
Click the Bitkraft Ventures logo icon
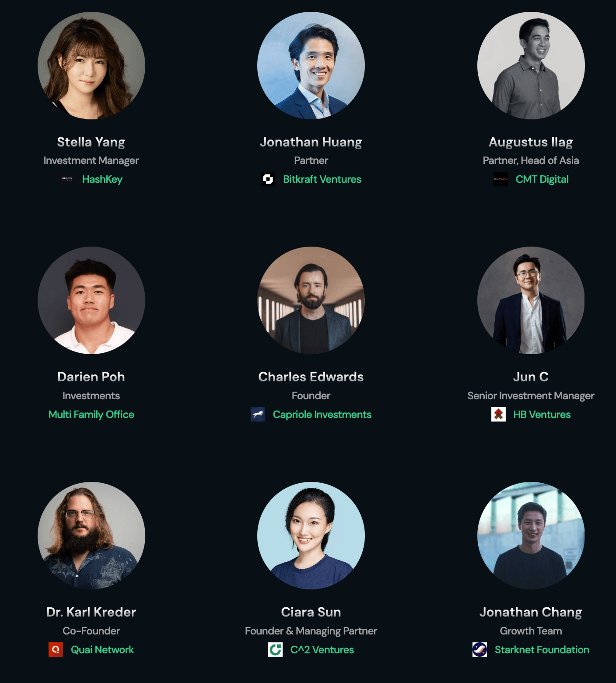tap(268, 179)
